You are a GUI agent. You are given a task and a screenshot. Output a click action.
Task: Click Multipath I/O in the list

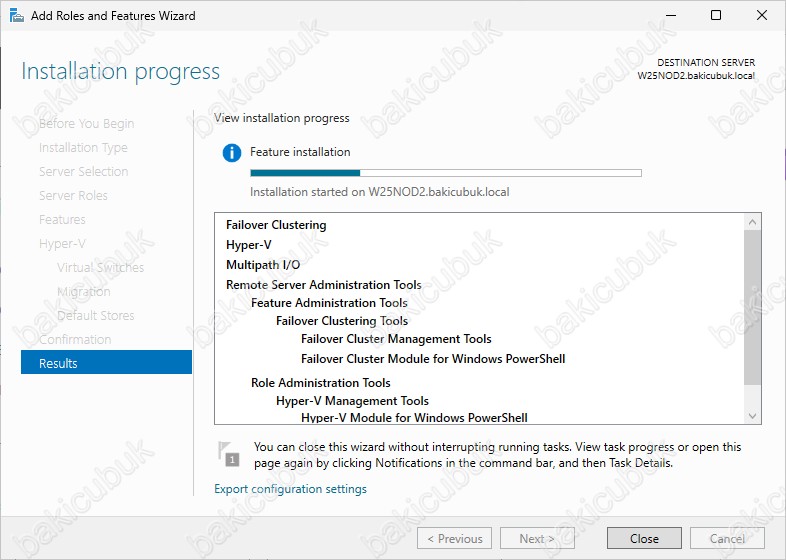[263, 265]
